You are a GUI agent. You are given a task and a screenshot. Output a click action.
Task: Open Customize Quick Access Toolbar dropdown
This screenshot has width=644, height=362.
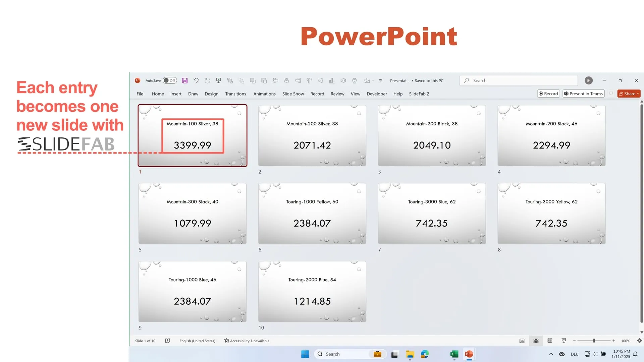[x=380, y=80]
